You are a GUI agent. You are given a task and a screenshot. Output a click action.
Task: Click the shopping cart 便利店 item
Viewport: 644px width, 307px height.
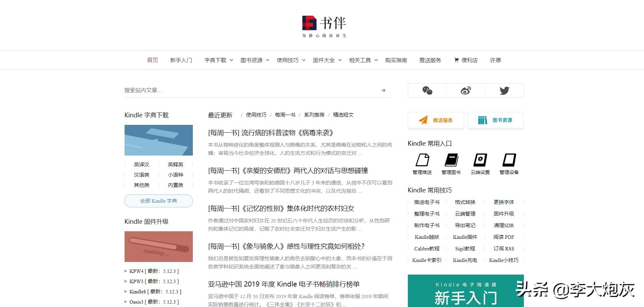coord(466,60)
